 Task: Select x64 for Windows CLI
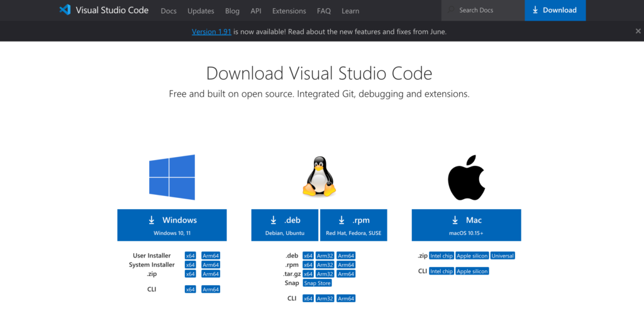(x=190, y=290)
